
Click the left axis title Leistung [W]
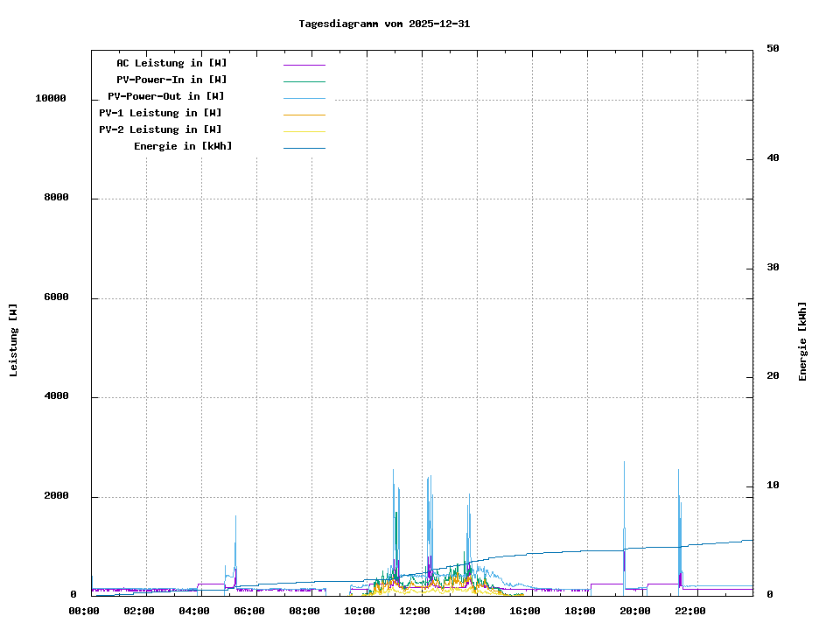[x=13, y=339]
